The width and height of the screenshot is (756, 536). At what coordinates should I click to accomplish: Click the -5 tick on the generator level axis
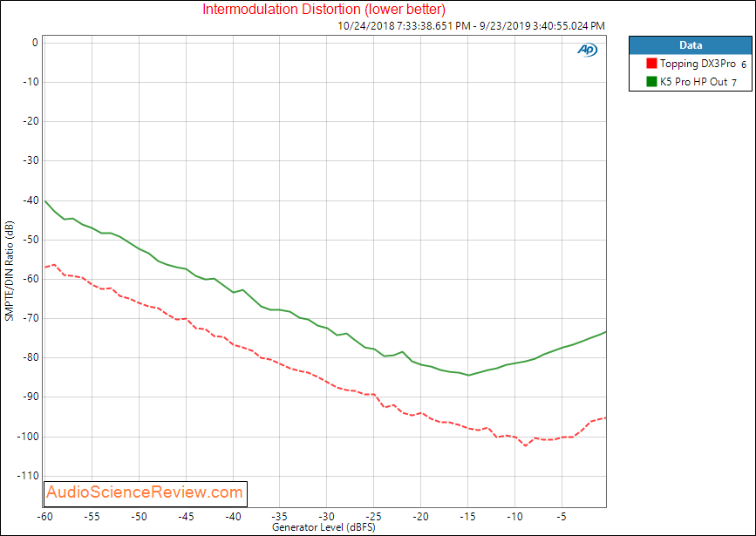coord(562,517)
